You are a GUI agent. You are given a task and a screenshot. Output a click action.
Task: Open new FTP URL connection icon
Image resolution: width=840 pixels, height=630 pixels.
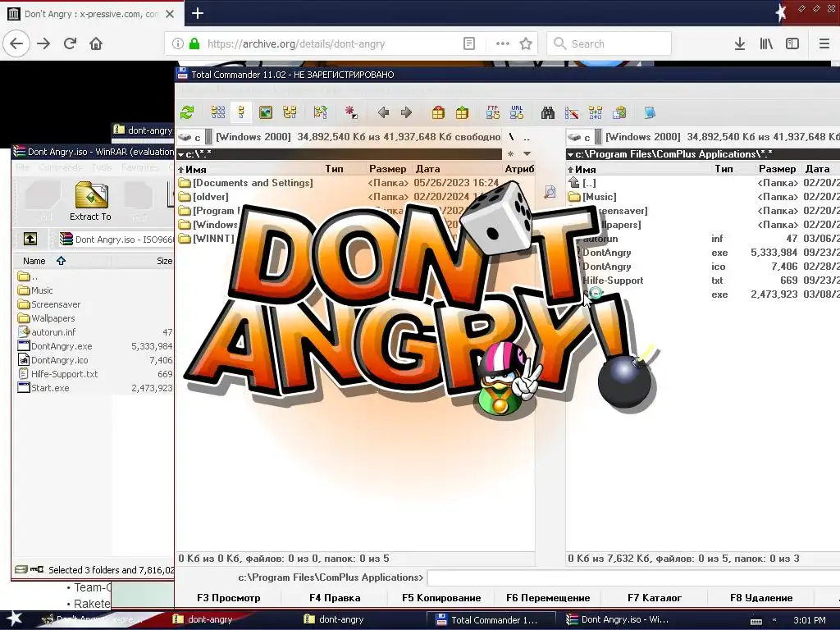(x=517, y=112)
